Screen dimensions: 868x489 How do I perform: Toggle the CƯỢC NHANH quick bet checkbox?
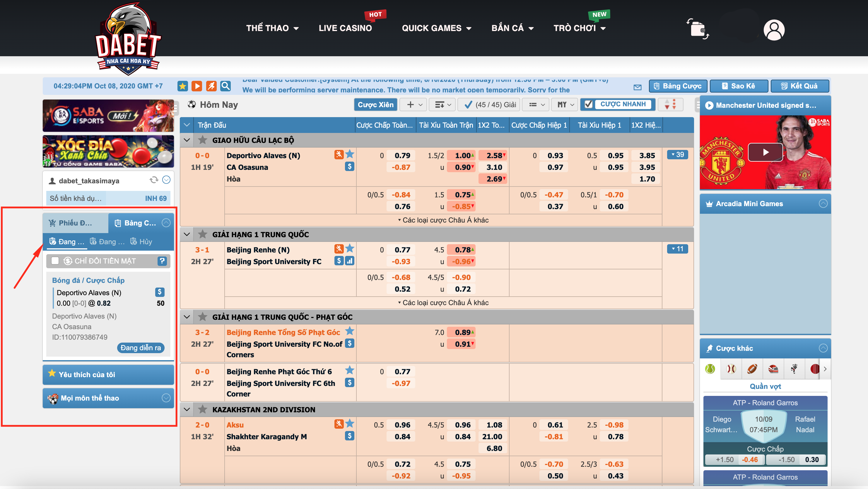click(588, 105)
